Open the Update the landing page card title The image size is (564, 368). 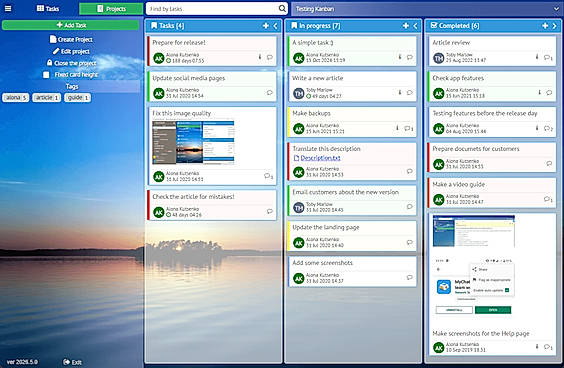326,227
